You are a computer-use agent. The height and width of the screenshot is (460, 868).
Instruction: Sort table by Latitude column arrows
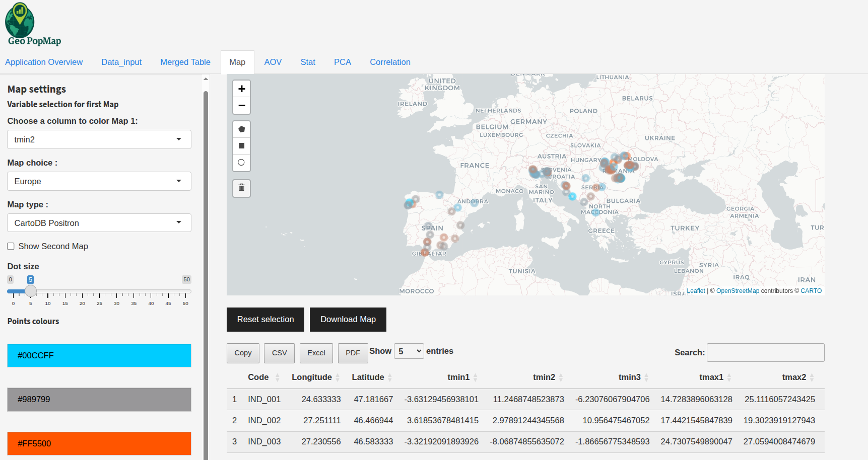pos(389,377)
